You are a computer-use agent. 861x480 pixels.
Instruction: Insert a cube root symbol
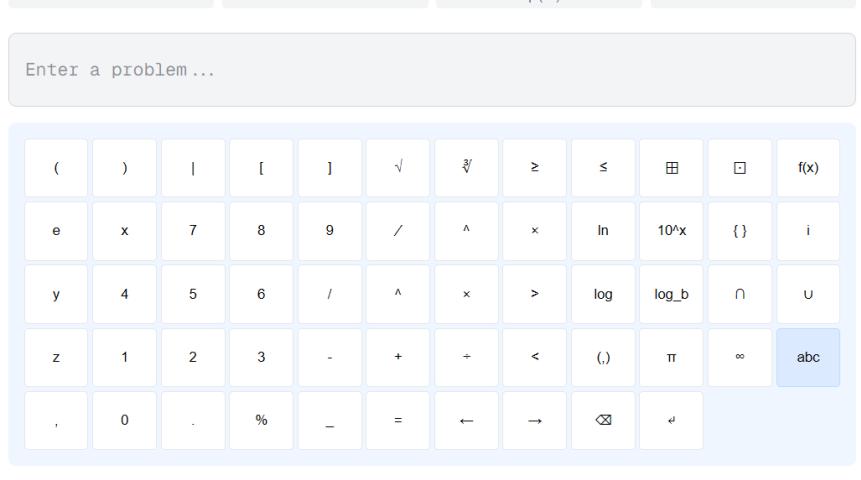click(466, 168)
